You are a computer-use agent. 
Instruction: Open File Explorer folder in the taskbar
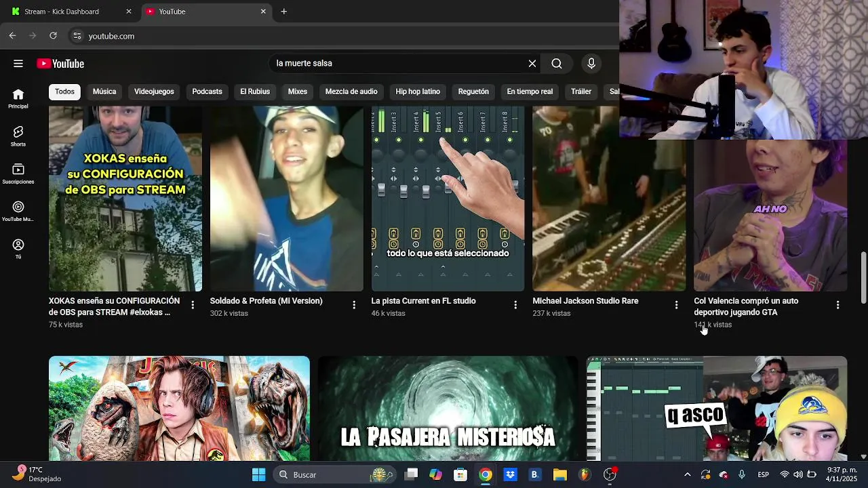coord(559,474)
